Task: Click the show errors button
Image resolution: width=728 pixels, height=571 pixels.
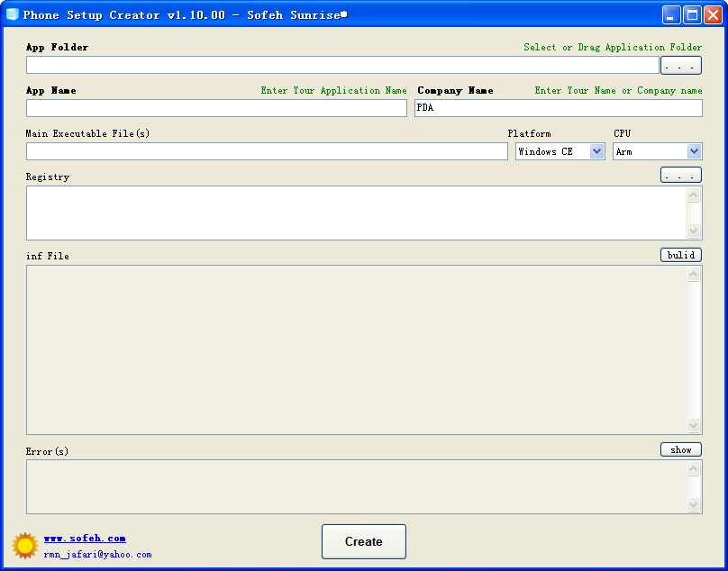Action: [680, 449]
